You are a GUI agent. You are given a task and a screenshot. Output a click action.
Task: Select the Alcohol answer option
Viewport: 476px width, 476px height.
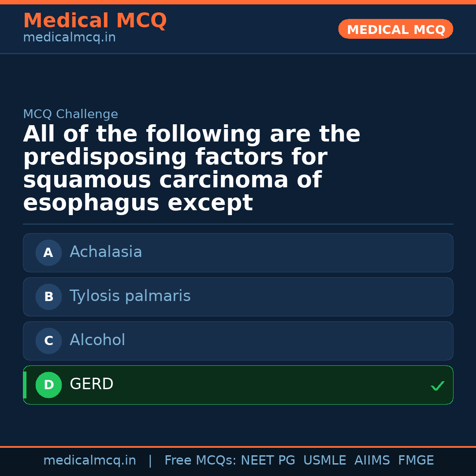coord(238,341)
